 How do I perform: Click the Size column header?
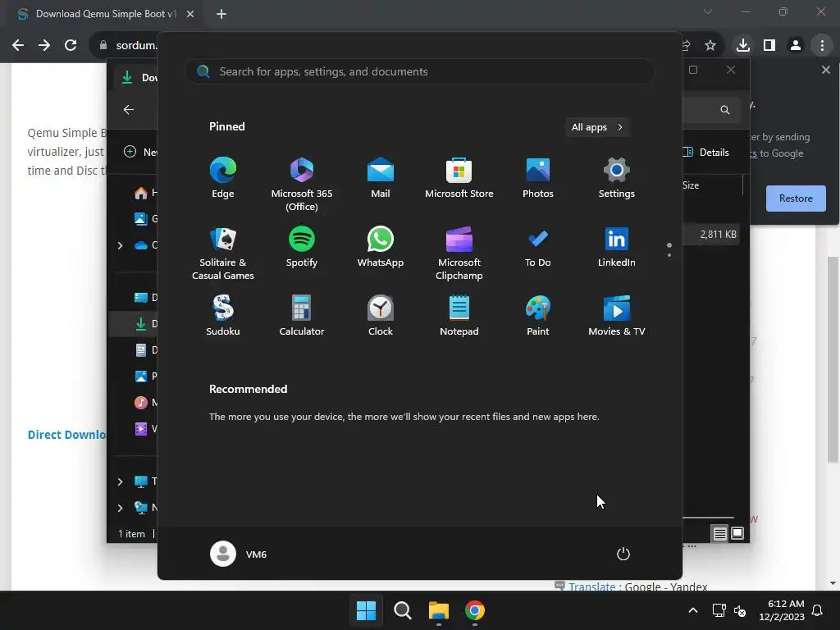(691, 185)
